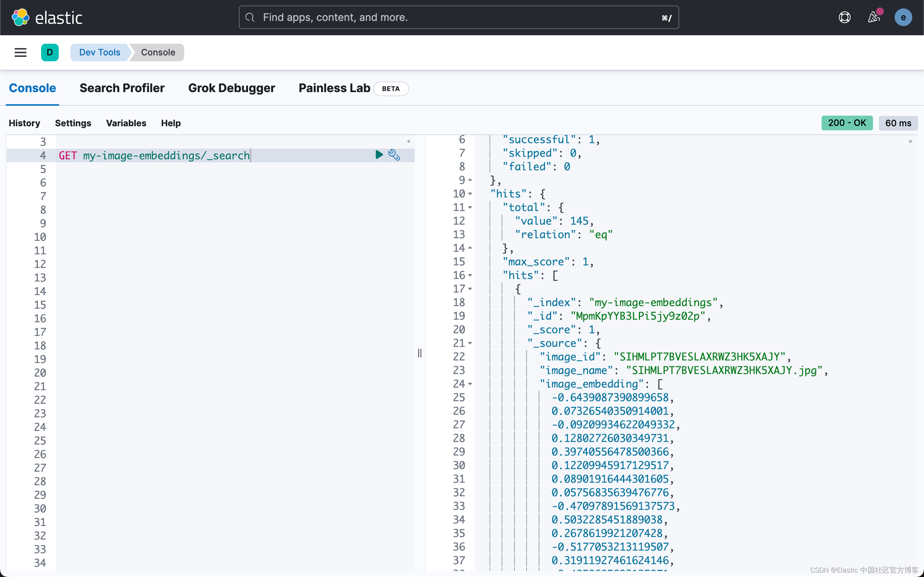Collapse the total object at line 11
Screen dimensions: 924x577
(470, 208)
